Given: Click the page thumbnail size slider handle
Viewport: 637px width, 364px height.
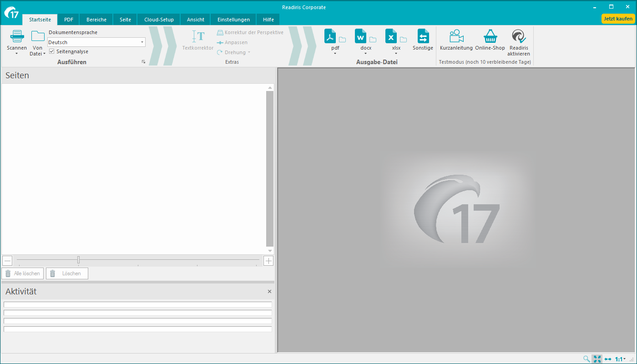Looking at the screenshot, I should (x=78, y=260).
